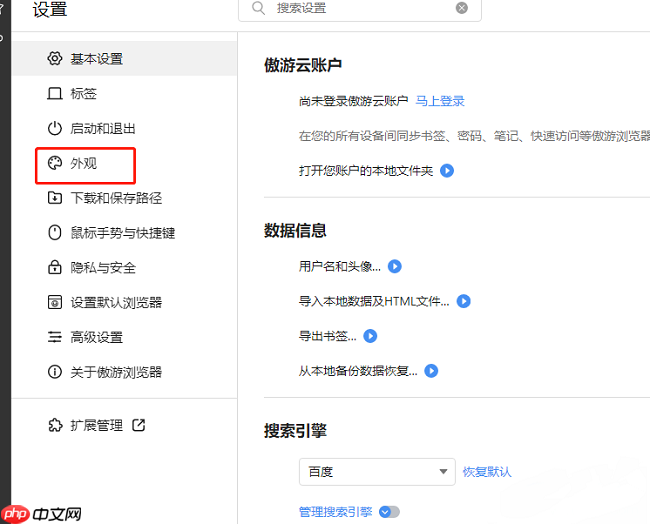The width and height of the screenshot is (650, 524).
Task: Open the 基本设置 section
Action: [x=124, y=58]
